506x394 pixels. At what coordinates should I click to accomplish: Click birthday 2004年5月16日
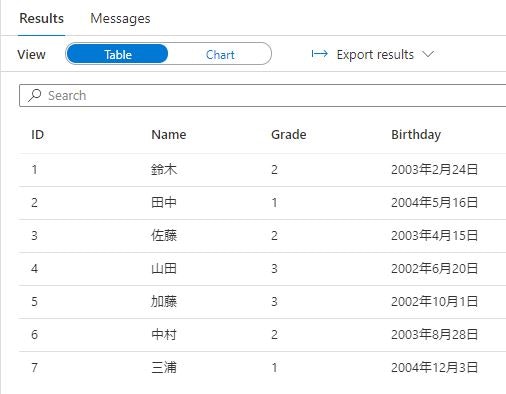[434, 202]
